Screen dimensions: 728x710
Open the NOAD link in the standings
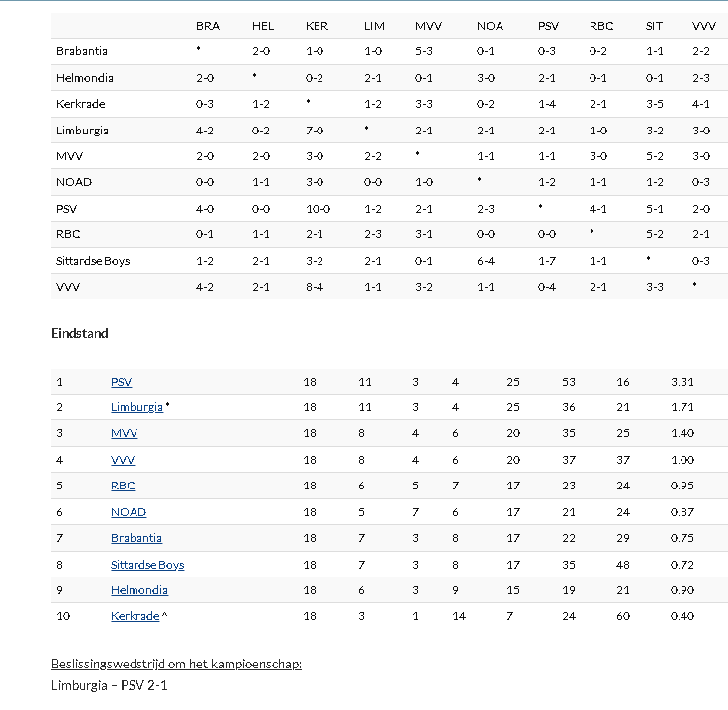click(x=129, y=512)
